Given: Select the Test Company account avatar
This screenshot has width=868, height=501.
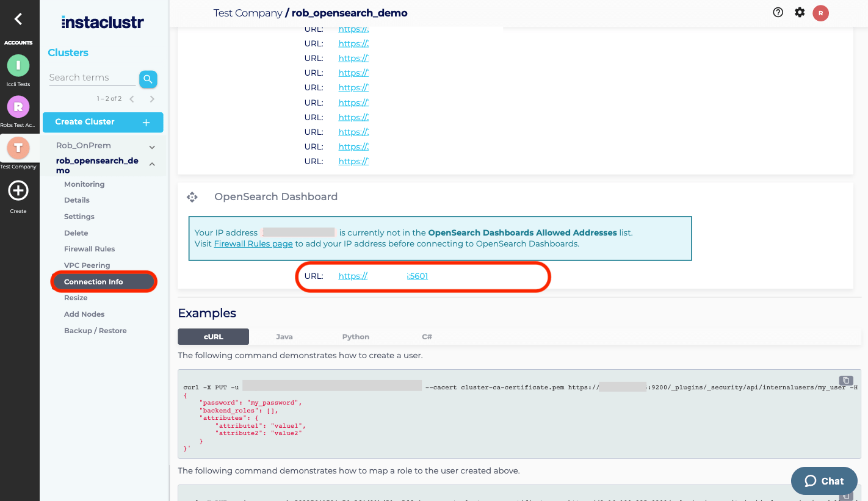Looking at the screenshot, I should [x=19, y=148].
